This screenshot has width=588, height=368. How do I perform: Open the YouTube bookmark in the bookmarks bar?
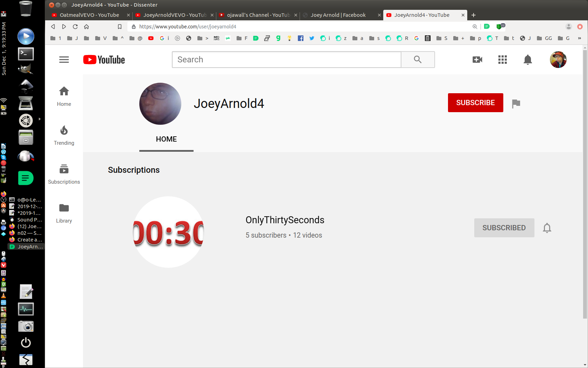pos(151,38)
